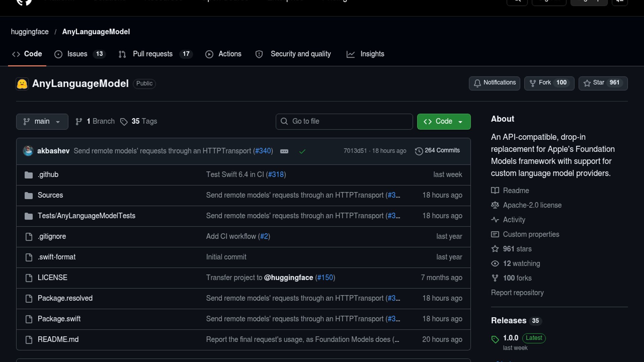Open the 264 Commits history

(x=437, y=151)
